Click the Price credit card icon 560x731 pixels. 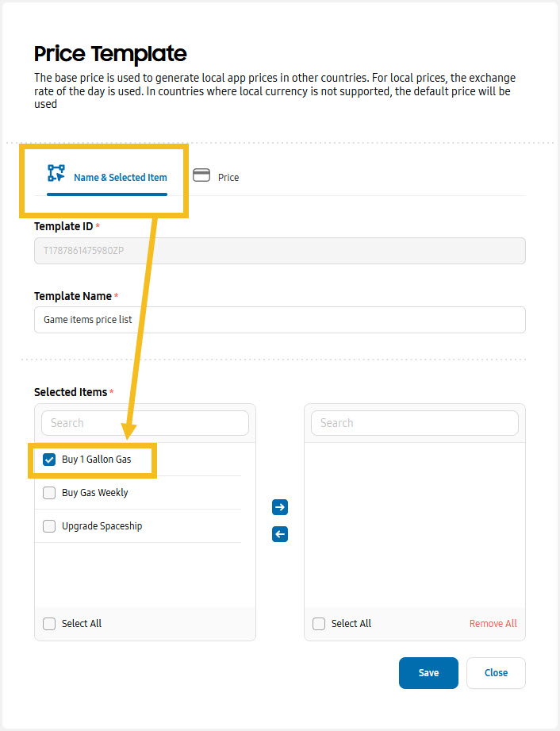201,175
